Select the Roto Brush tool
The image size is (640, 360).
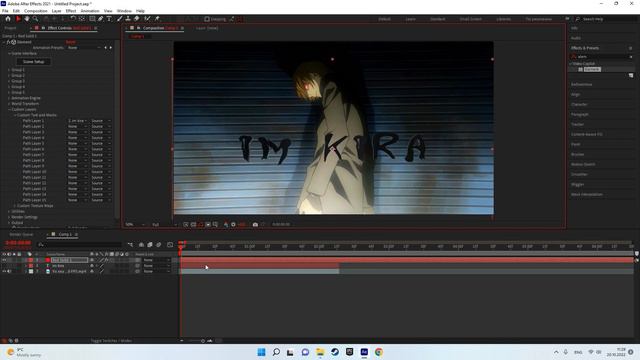(x=147, y=19)
